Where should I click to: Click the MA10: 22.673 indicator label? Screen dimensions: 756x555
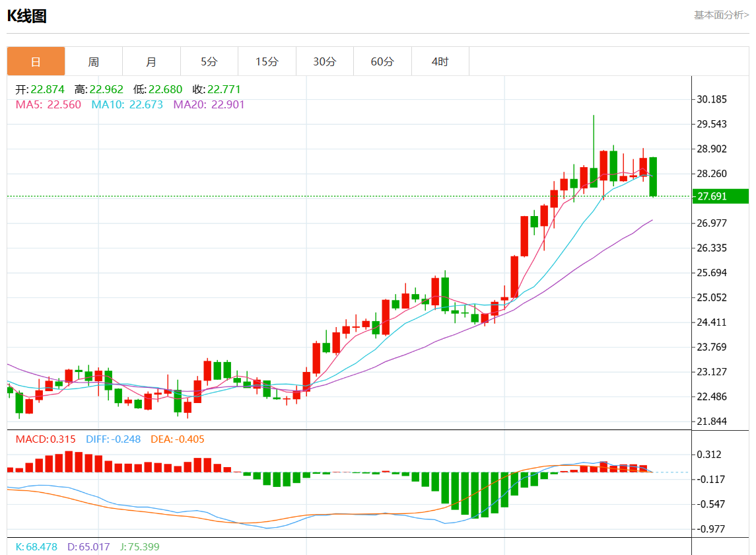pyautogui.click(x=127, y=105)
